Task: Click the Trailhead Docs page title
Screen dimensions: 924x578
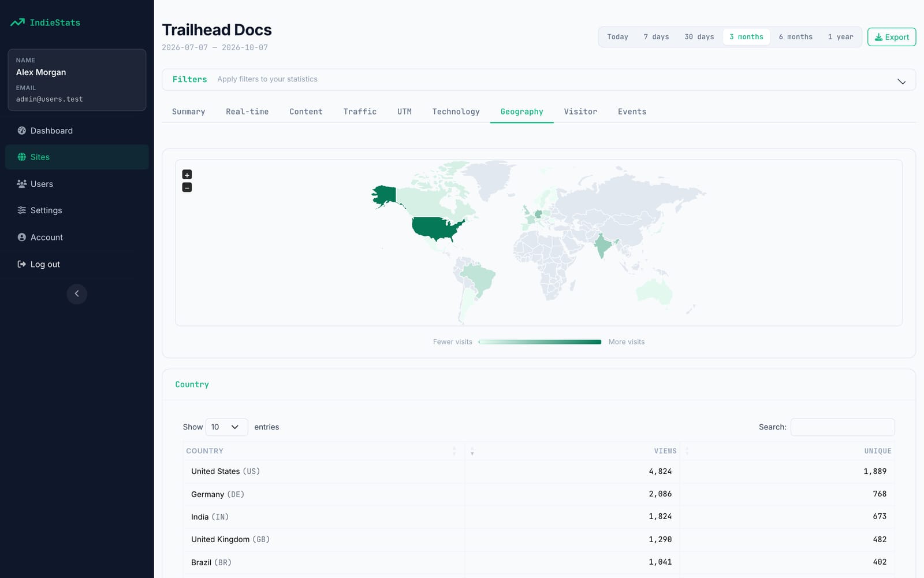Action: point(217,30)
